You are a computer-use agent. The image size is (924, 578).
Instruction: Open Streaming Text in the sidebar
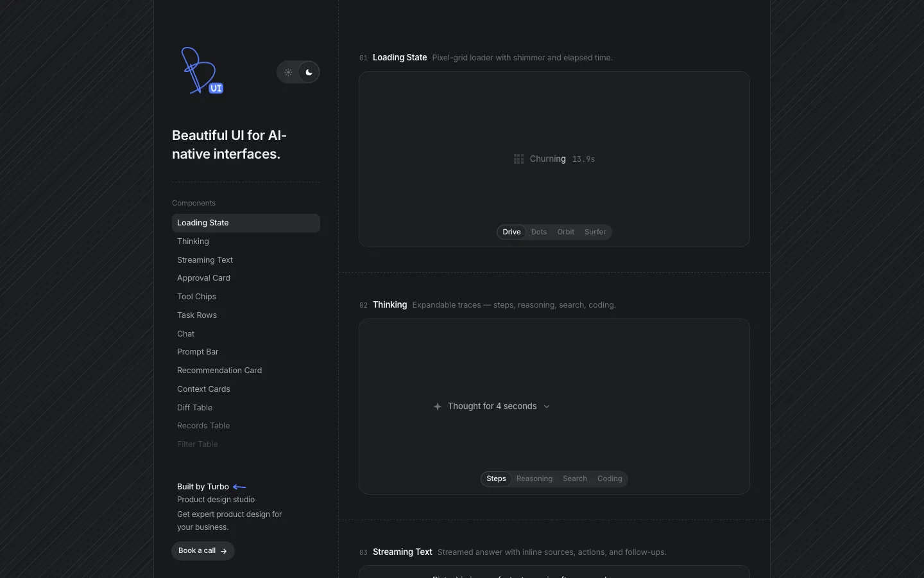coord(246,260)
